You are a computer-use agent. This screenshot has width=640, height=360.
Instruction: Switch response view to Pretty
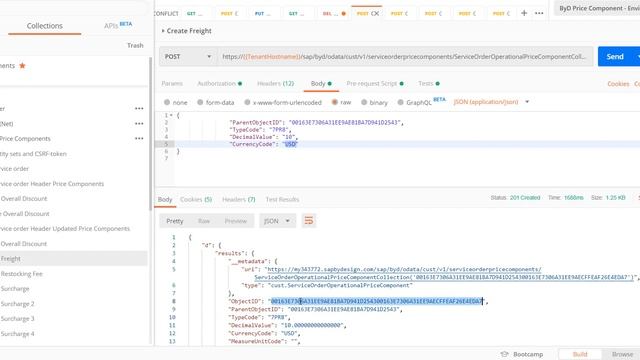click(x=175, y=221)
